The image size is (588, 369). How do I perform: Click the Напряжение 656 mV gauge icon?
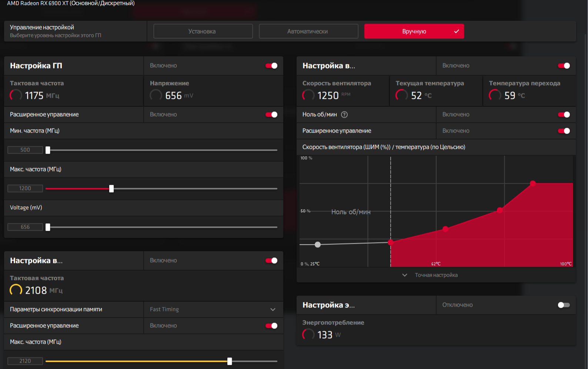[156, 95]
